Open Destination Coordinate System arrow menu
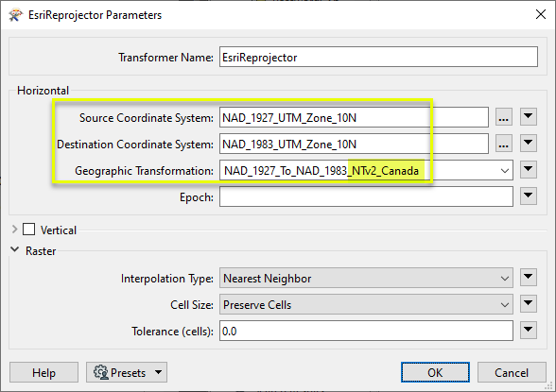This screenshot has width=556, height=392. [x=529, y=143]
